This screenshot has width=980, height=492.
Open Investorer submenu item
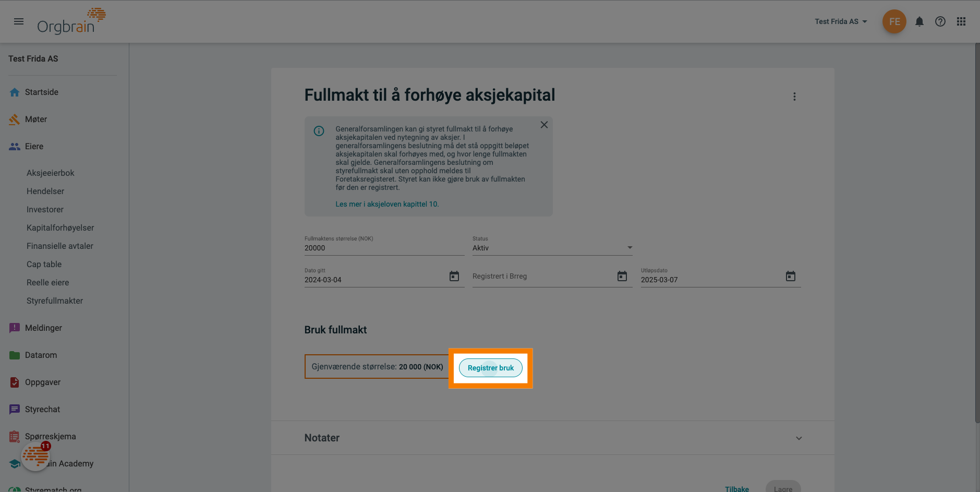45,209
